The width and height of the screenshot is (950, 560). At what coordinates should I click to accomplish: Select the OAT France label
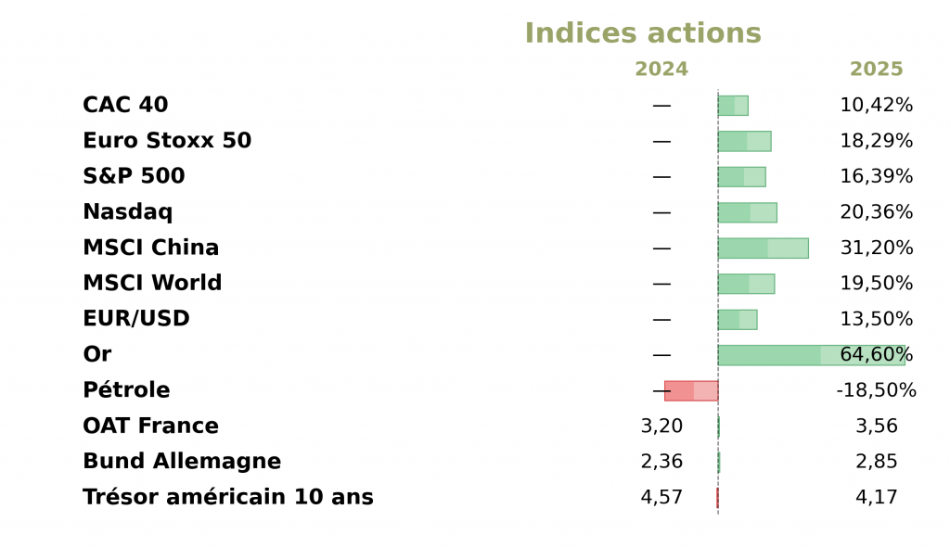(150, 426)
